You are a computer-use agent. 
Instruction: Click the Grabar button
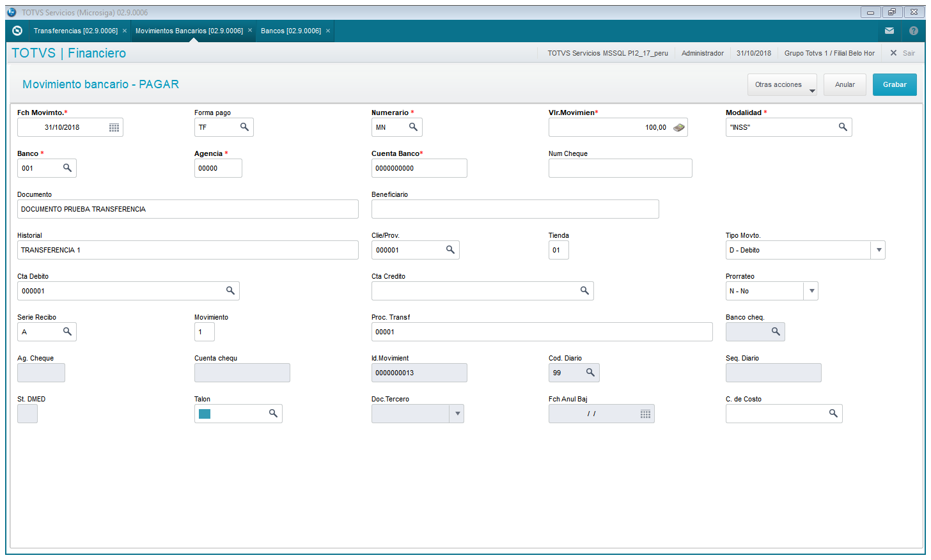click(x=895, y=84)
